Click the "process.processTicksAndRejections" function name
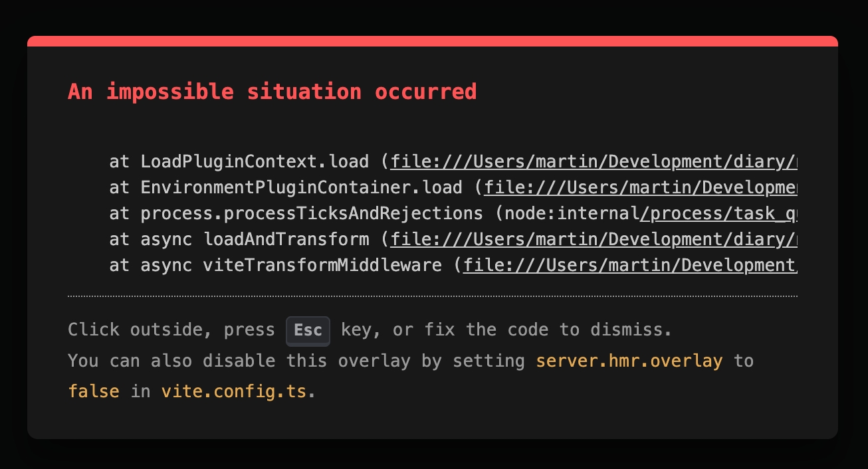This screenshot has height=469, width=868. (x=312, y=213)
